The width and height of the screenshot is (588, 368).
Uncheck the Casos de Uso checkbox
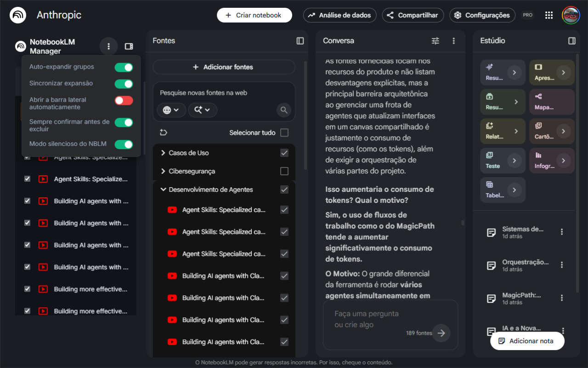pyautogui.click(x=284, y=153)
